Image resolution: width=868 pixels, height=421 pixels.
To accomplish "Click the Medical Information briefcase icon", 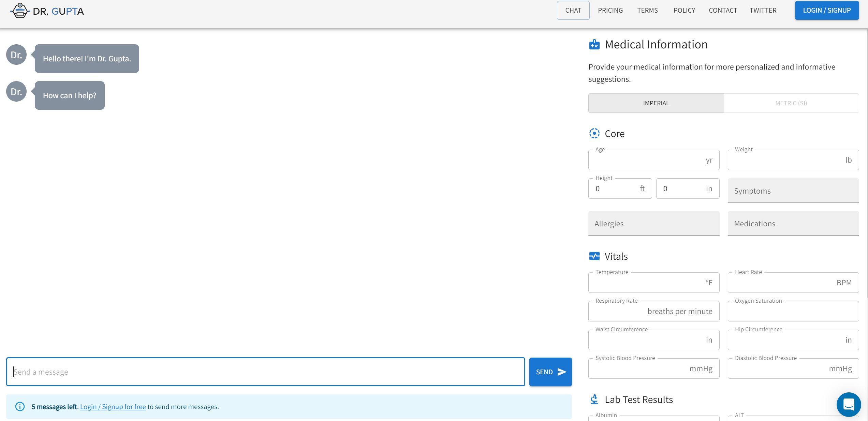I will pos(594,44).
